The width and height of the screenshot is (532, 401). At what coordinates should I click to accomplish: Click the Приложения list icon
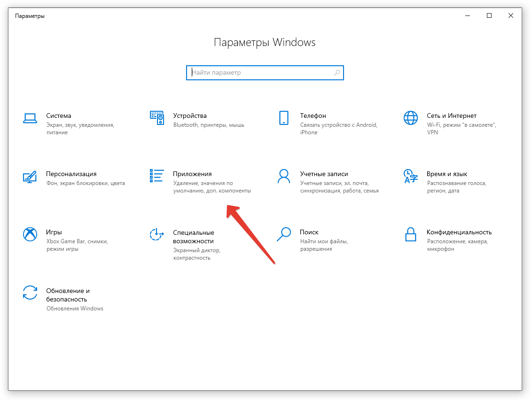tap(157, 176)
